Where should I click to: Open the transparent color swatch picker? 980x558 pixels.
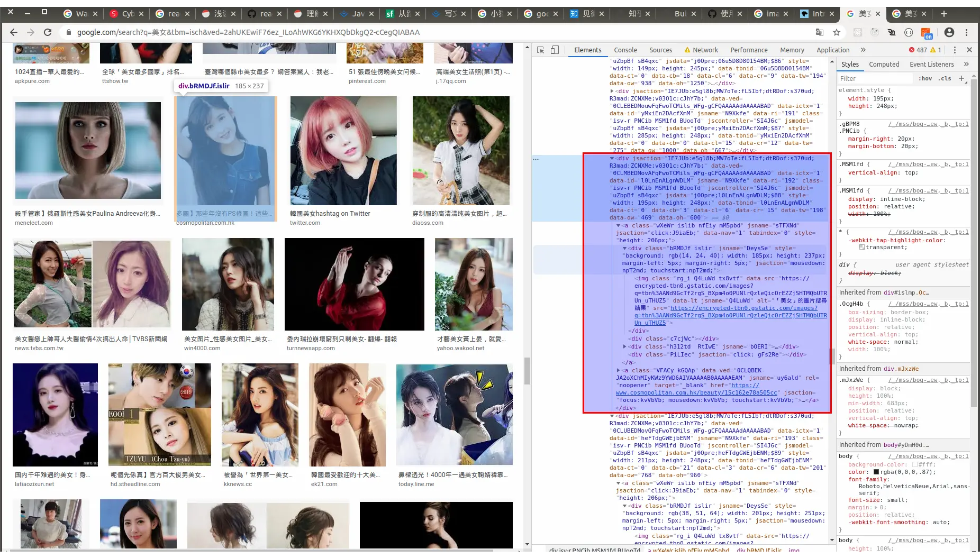[862, 247]
